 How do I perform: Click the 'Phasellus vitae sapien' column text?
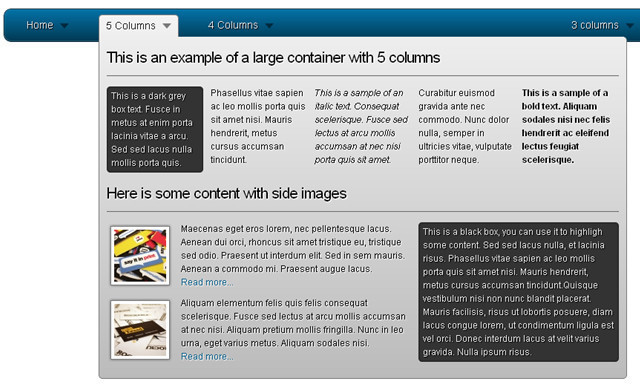coord(258,126)
